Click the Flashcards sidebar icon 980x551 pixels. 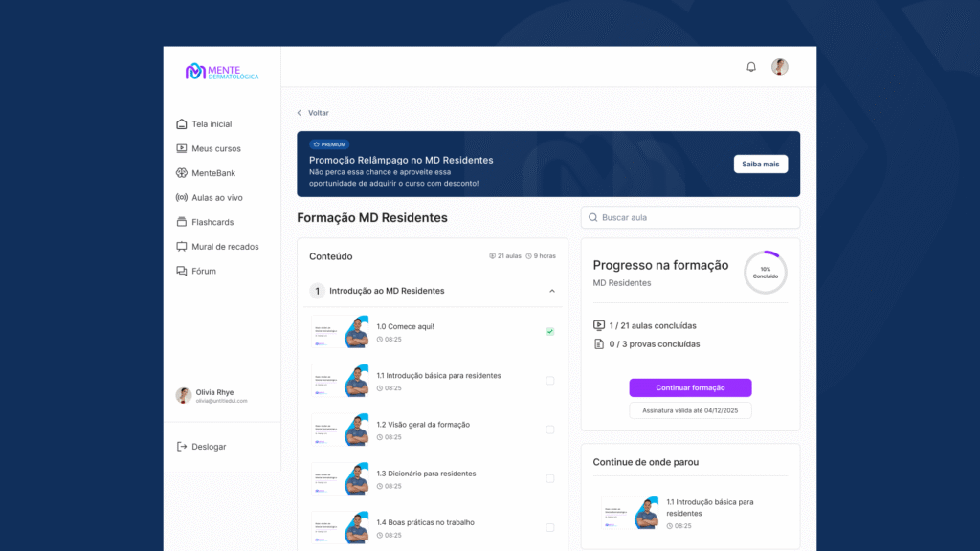182,222
